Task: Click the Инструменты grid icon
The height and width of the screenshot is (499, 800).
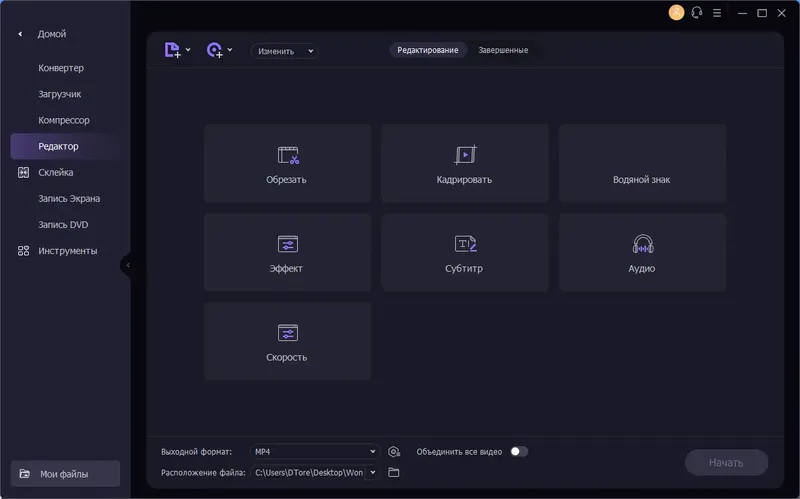Action: tap(23, 251)
